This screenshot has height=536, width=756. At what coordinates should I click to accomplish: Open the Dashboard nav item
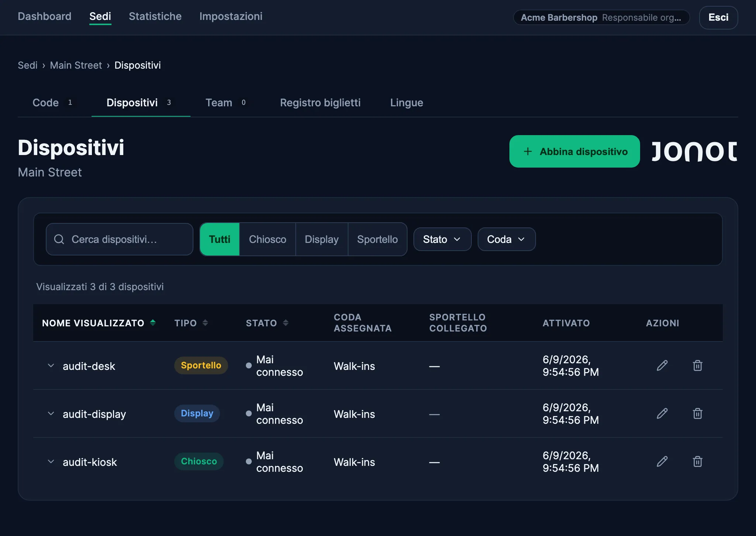point(45,16)
